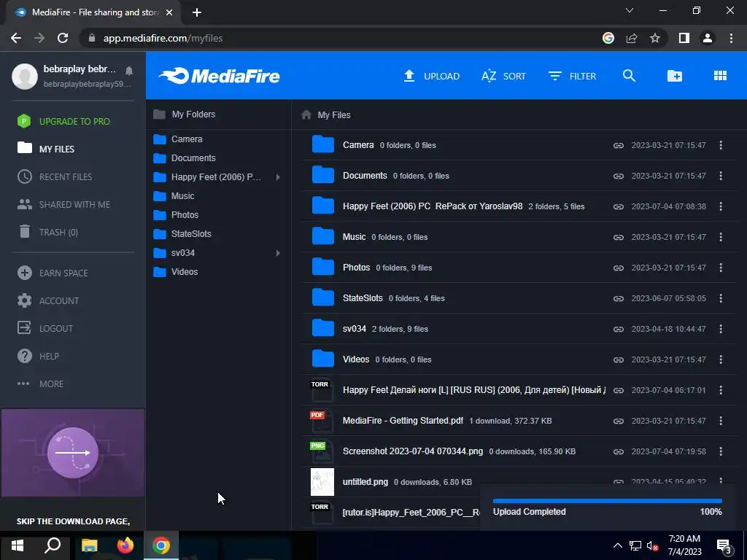Click the UPLOAD button in header

(432, 76)
